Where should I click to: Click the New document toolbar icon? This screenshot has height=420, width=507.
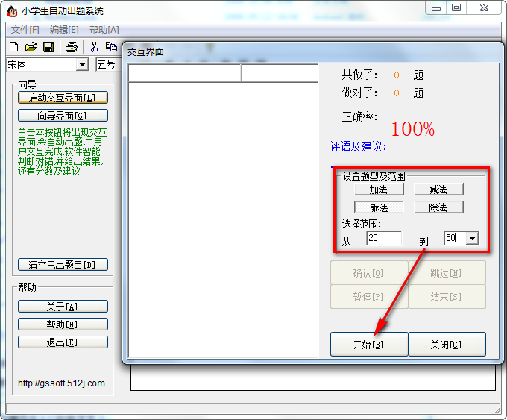14,47
